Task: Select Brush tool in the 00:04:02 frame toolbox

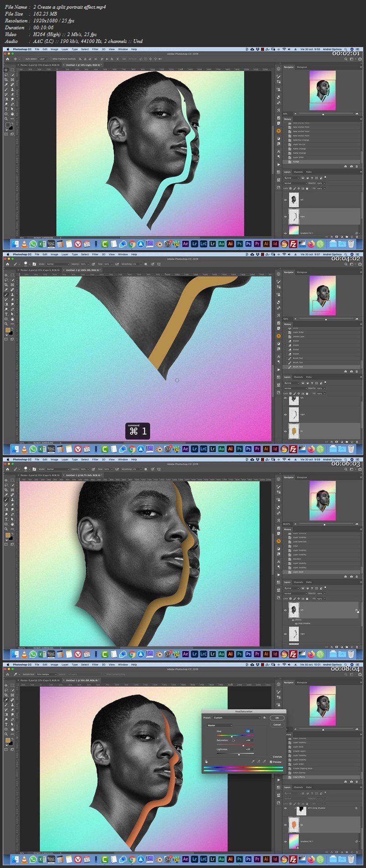Action: coord(6,295)
